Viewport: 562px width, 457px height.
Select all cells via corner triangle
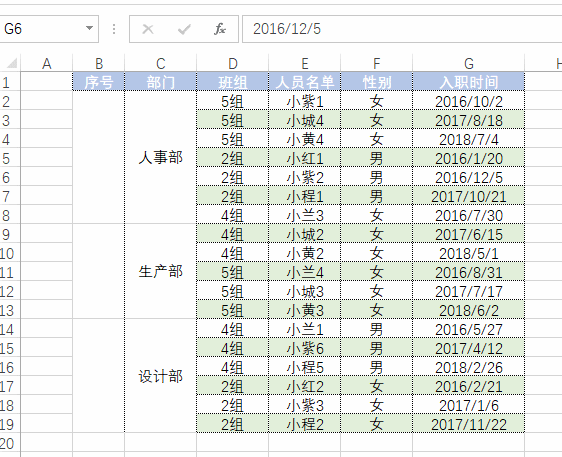coord(12,63)
